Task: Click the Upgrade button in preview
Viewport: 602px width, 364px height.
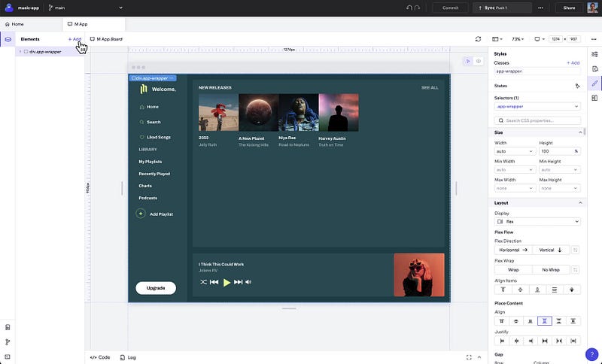Action: coord(156,288)
